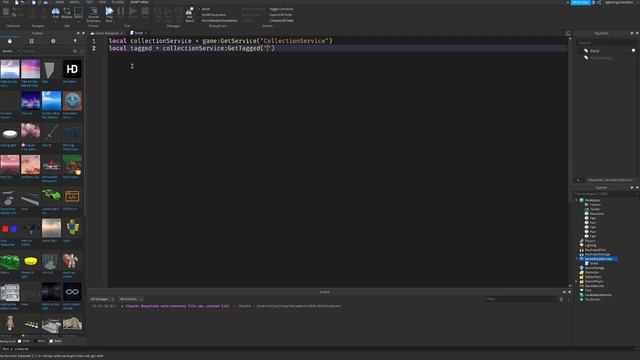
Task: Click the Tag Editor panel pin icon
Action: click(632, 33)
